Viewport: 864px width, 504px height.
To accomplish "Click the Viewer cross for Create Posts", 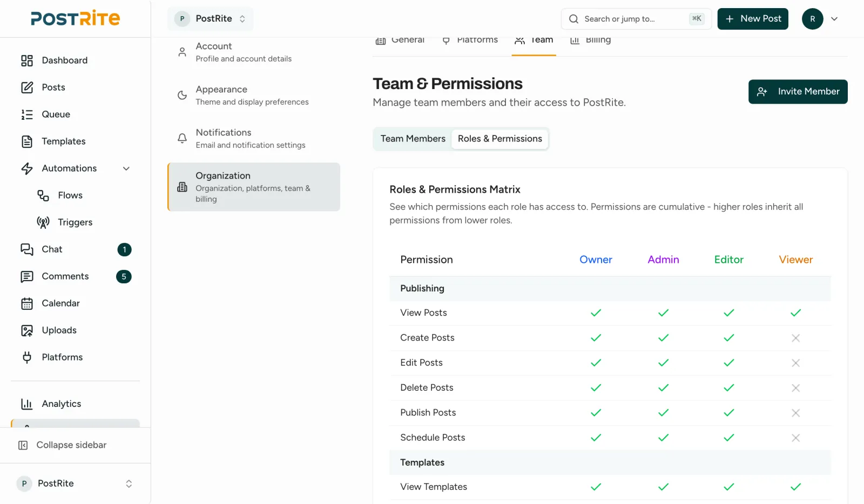I will [796, 338].
